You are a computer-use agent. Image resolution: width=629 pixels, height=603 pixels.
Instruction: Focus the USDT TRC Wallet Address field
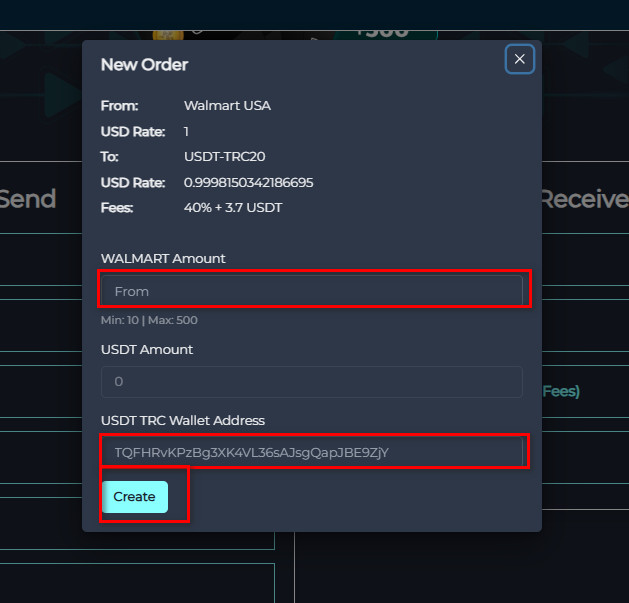click(312, 452)
